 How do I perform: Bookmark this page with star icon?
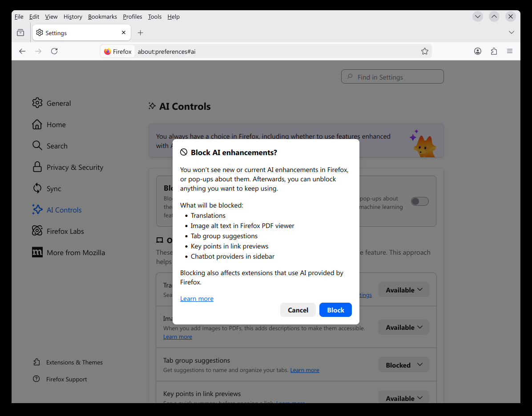click(x=425, y=51)
